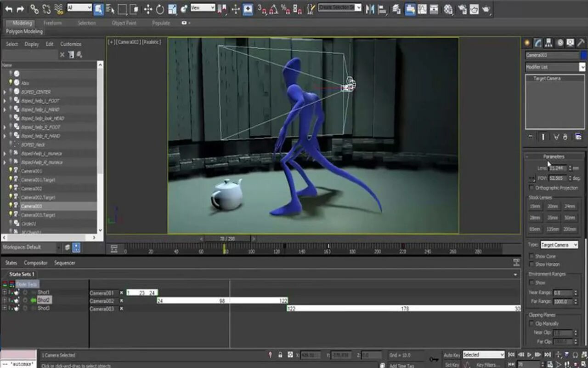Enable the Orthographic Projection checkbox
588x368 pixels.
point(532,188)
